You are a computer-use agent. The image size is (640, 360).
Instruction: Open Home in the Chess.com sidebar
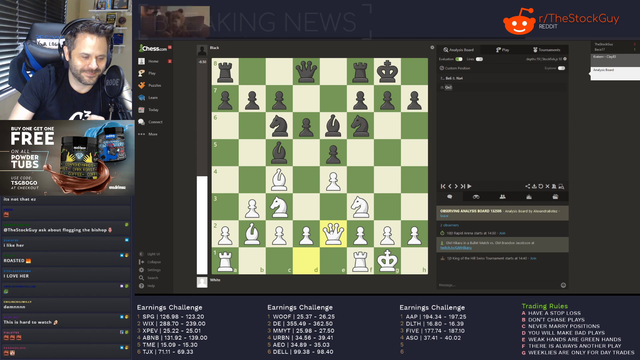pyautogui.click(x=149, y=61)
